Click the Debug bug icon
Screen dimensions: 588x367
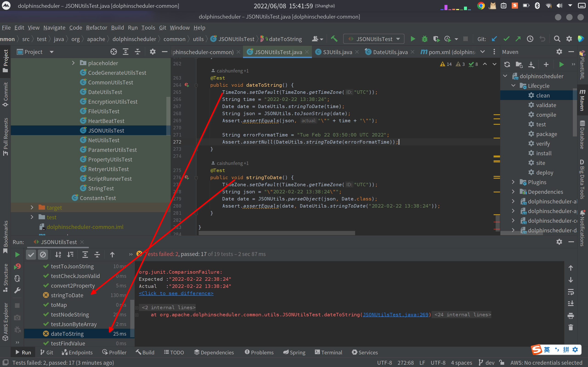[424, 39]
